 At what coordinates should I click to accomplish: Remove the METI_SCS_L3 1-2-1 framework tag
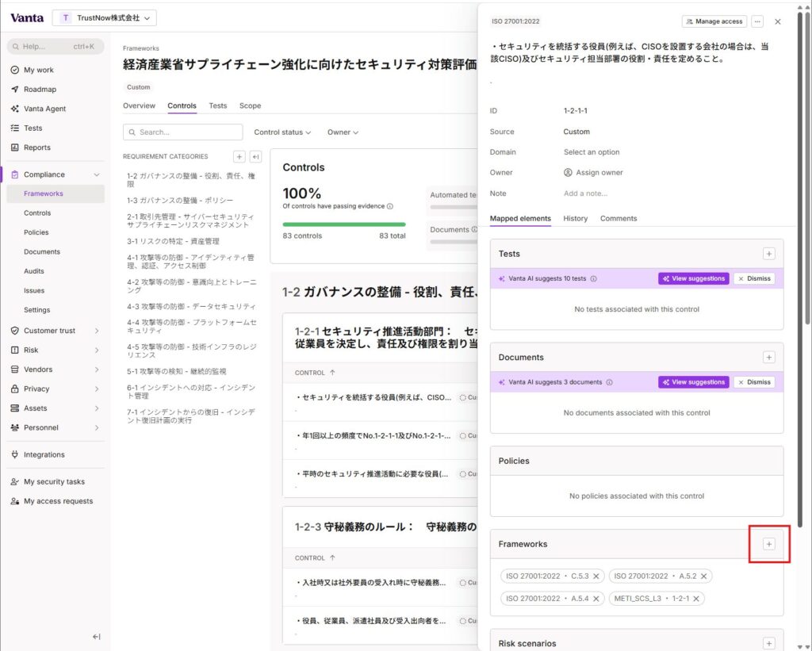(x=696, y=599)
